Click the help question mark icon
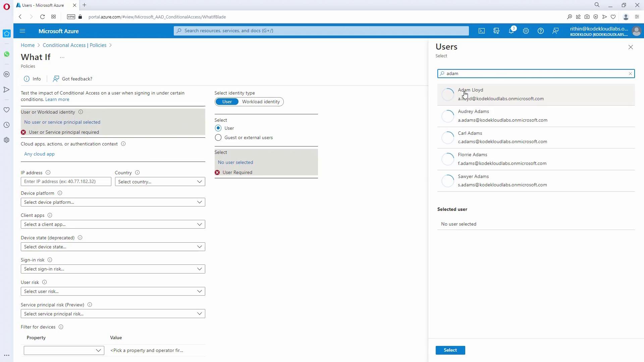Viewport: 644px width, 362px height. pyautogui.click(x=540, y=31)
